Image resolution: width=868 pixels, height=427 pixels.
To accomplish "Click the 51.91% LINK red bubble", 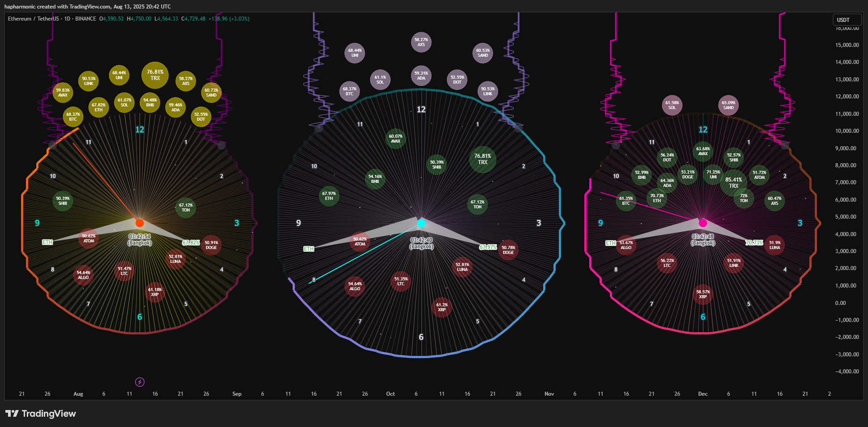I will (x=734, y=263).
